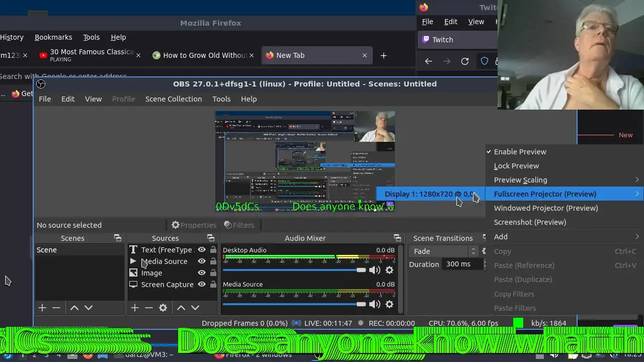This screenshot has height=362, width=644.
Task: Open OBS Tools menu
Action: pyautogui.click(x=221, y=99)
